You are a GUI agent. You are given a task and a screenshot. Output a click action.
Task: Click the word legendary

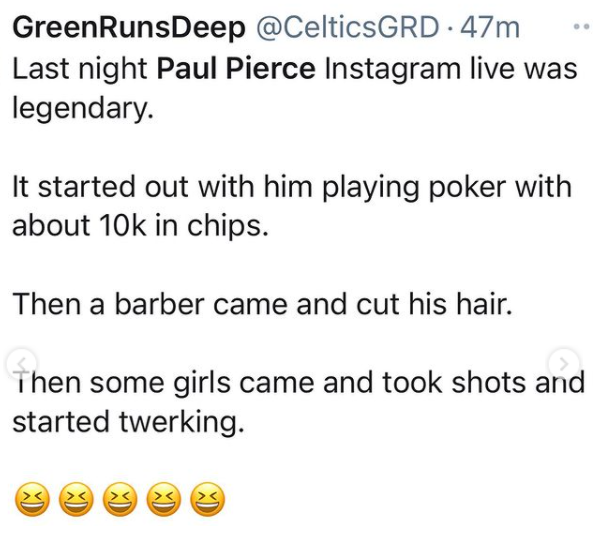coord(83,107)
